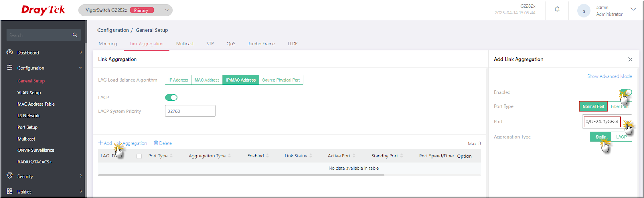
Task: Click the trash icon beside Delete
Action: [156, 143]
